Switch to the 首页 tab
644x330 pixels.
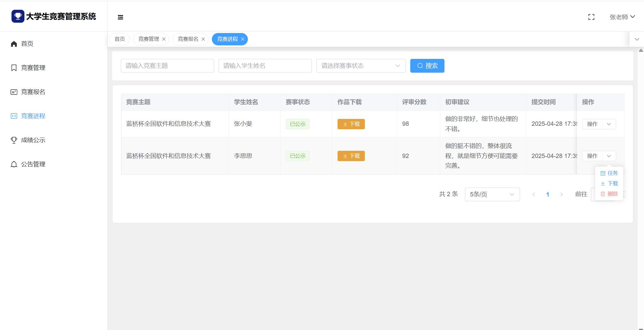[120, 39]
